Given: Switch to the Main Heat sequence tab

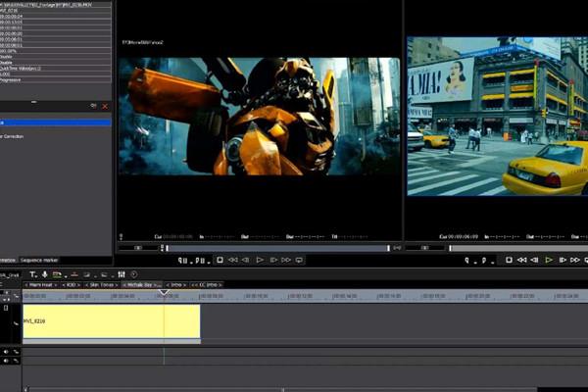Looking at the screenshot, I should tap(40, 284).
